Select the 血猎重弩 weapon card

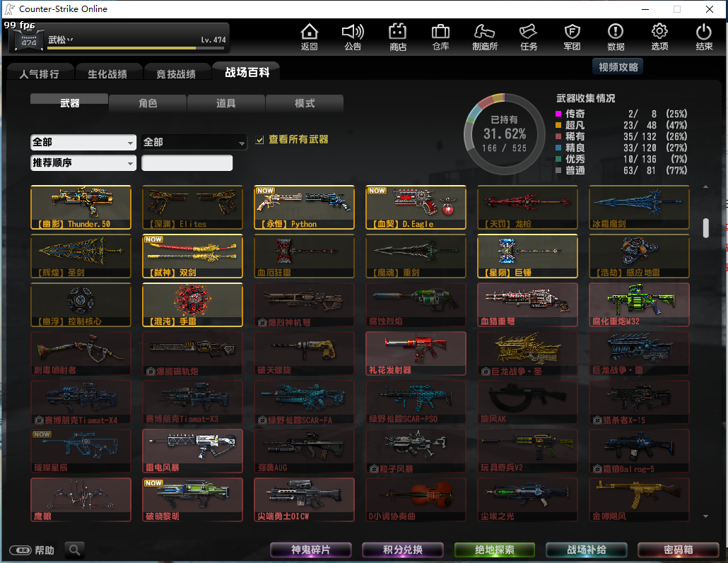point(527,305)
